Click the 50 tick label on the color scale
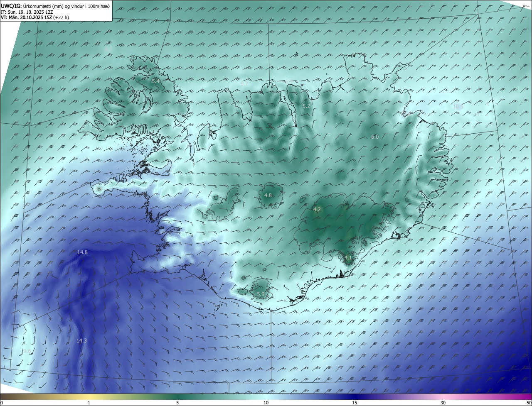The image size is (532, 406). [x=529, y=403]
